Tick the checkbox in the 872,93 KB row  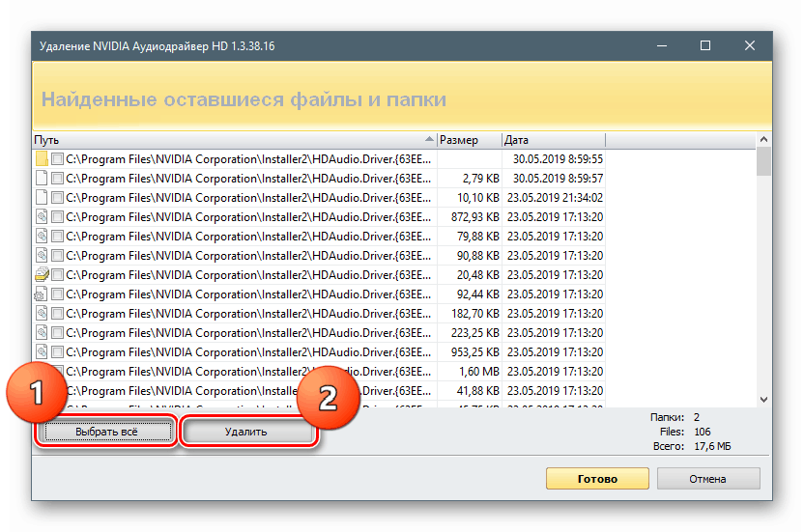(x=57, y=217)
